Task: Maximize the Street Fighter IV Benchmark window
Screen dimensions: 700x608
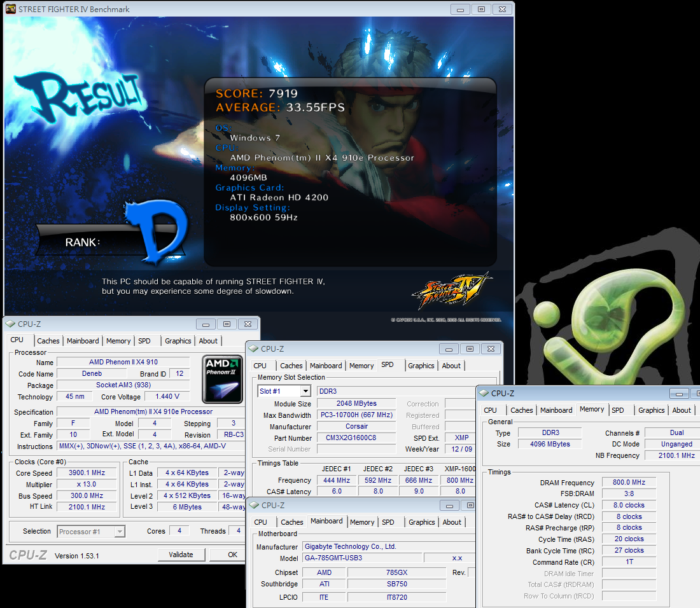Action: click(x=481, y=10)
